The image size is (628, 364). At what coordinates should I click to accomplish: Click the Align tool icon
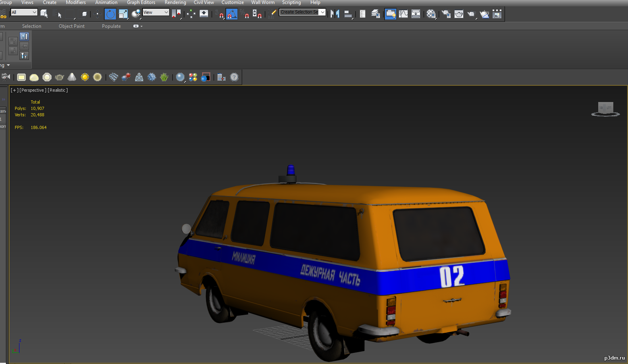[x=348, y=14]
